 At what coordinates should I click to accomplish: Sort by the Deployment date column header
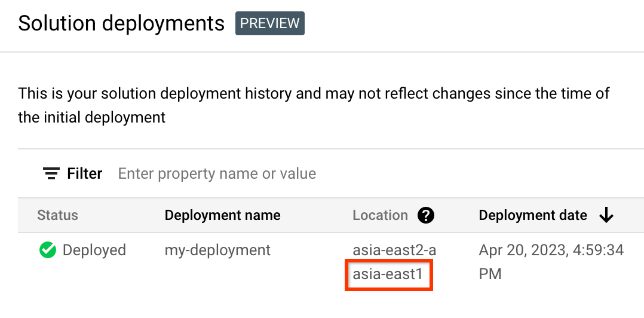[x=533, y=215]
